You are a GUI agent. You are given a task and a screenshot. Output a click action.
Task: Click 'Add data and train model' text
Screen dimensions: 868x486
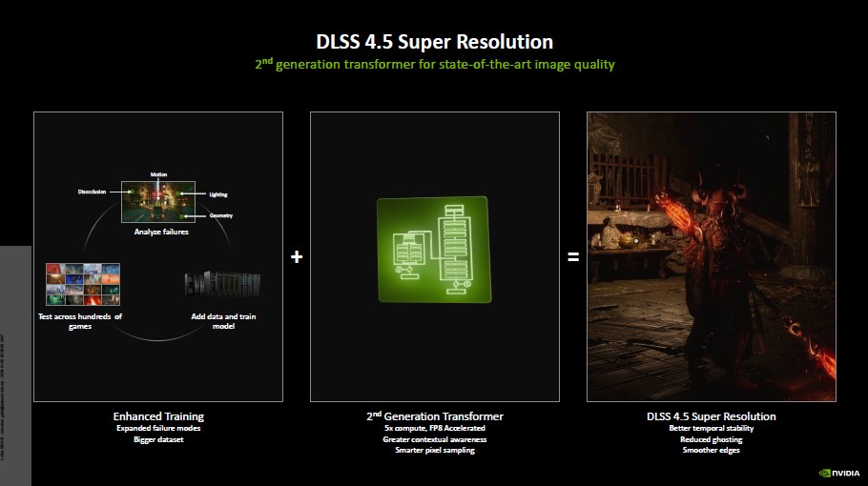(223, 321)
